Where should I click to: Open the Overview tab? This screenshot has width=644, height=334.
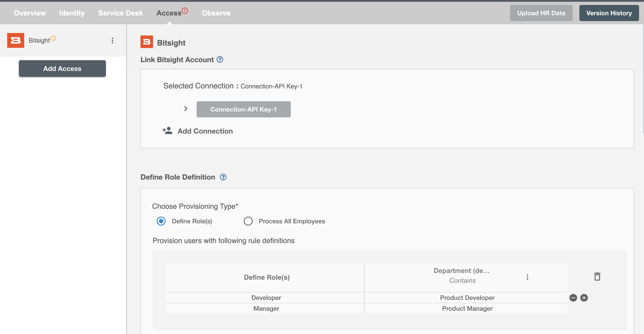click(30, 13)
